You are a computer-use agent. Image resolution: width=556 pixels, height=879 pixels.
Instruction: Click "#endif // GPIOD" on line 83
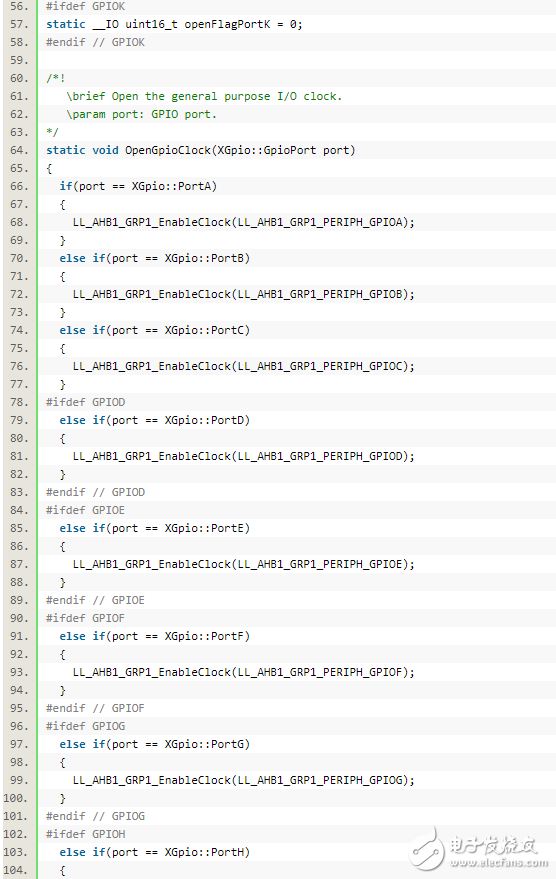[95, 492]
